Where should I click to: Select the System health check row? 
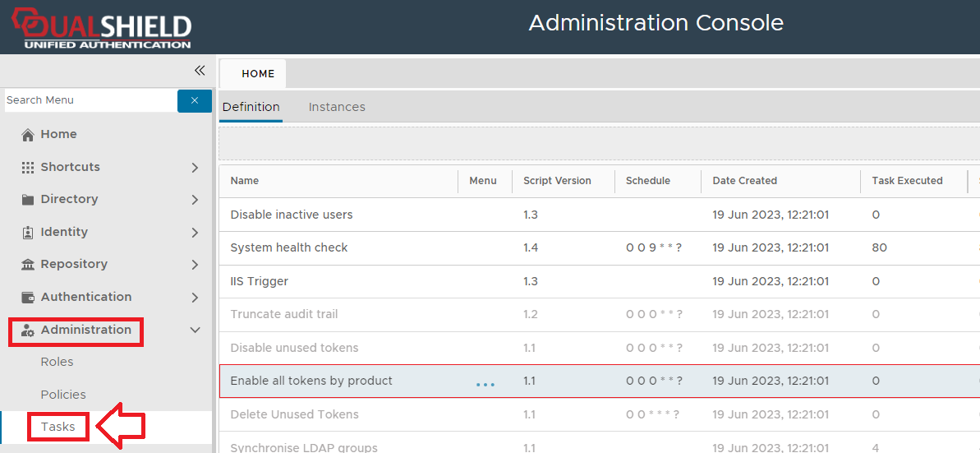[289, 247]
